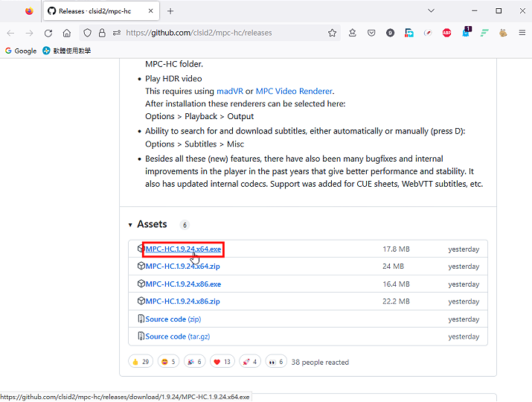Follow the madVR link

[x=230, y=92]
